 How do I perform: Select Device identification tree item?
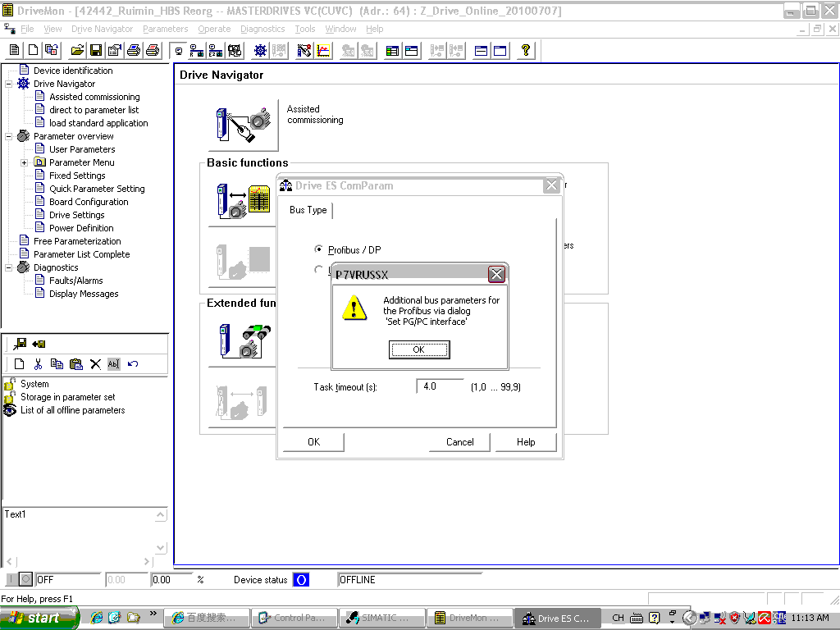tap(73, 71)
